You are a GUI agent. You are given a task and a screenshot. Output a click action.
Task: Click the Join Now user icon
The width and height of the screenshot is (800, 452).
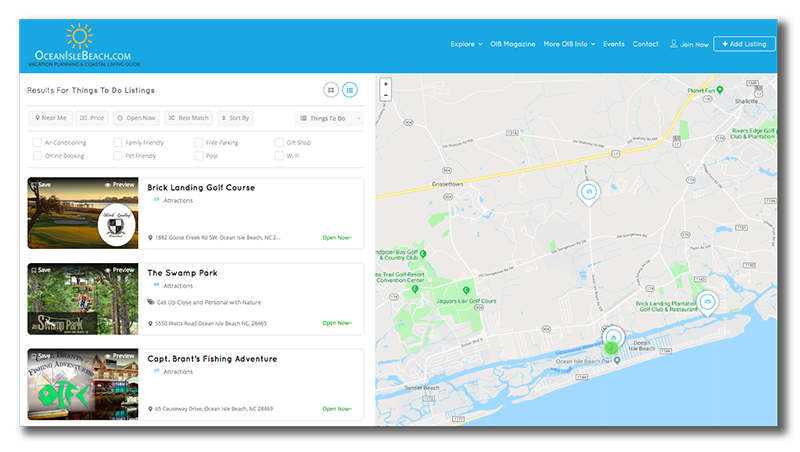point(673,44)
